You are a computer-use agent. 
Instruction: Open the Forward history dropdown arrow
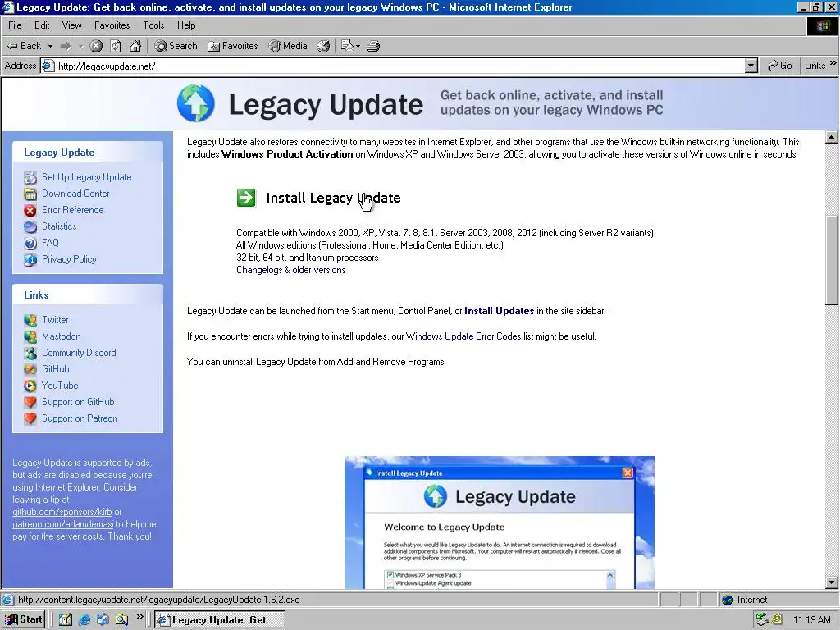coord(81,46)
